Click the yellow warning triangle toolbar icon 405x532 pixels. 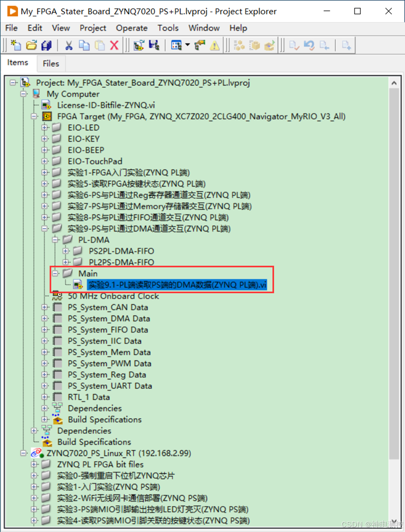(215, 45)
